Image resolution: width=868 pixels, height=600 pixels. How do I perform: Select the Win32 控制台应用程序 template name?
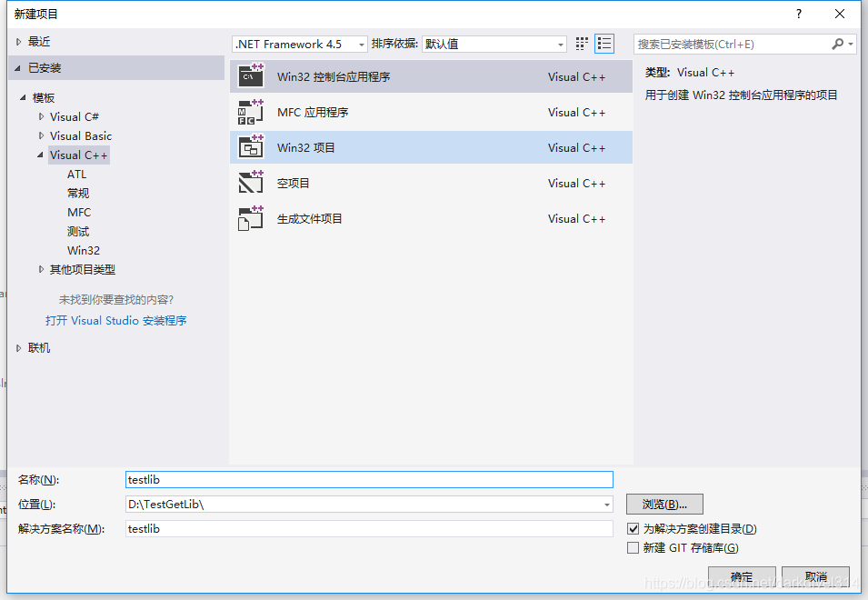click(334, 77)
